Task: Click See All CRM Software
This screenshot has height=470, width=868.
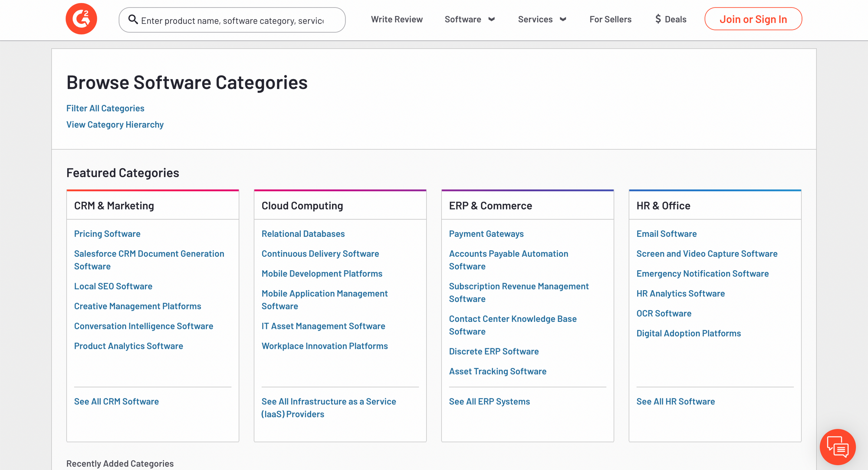Action: (x=116, y=401)
